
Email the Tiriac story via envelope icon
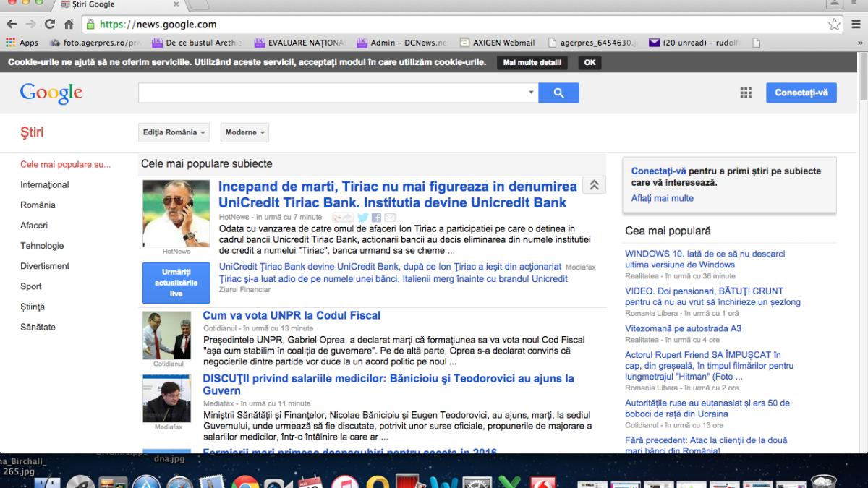pos(390,218)
